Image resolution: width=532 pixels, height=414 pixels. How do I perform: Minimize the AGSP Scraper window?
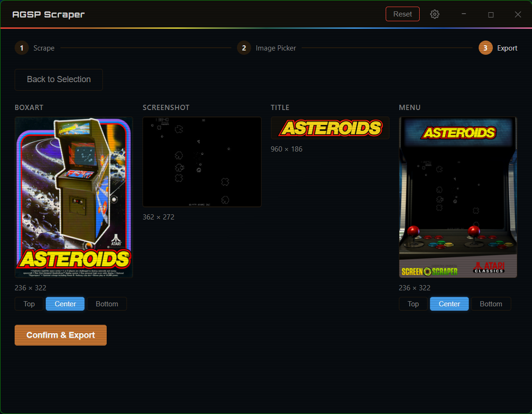464,14
